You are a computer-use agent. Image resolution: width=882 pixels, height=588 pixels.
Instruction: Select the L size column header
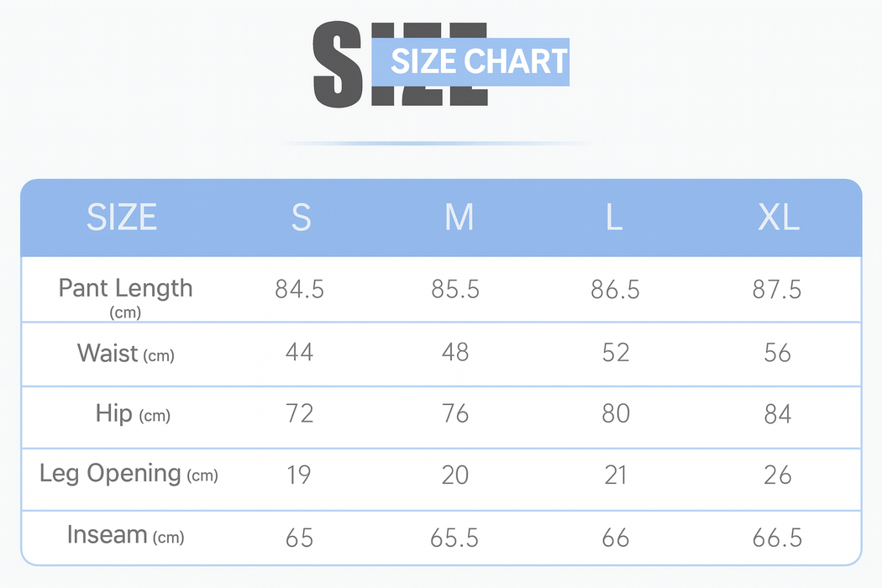pyautogui.click(x=614, y=218)
